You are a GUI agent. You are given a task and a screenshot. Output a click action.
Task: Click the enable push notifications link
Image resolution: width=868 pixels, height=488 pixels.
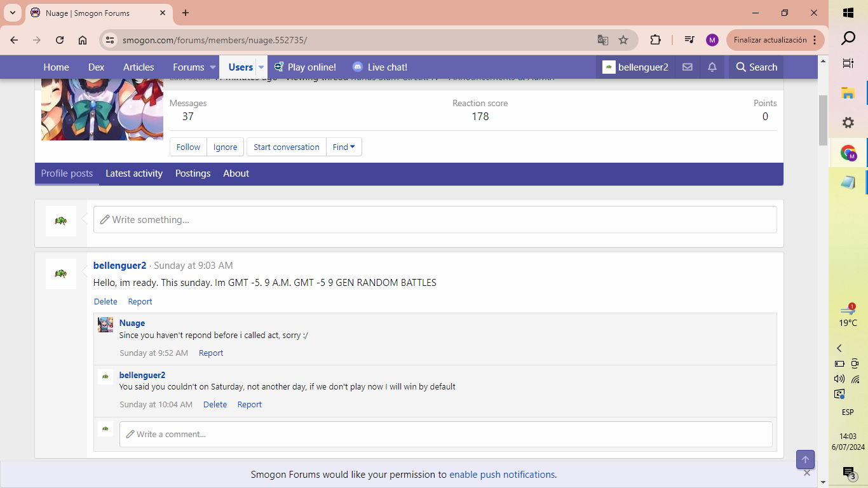[502, 475]
